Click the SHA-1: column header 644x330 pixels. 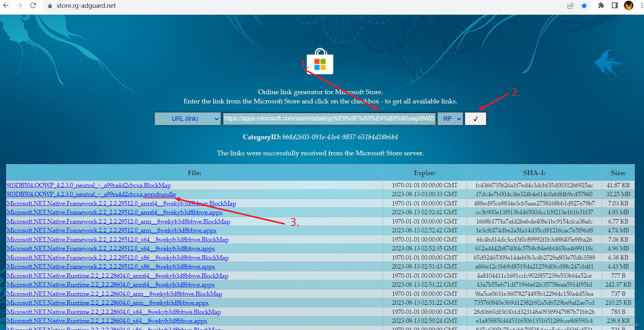[534, 173]
